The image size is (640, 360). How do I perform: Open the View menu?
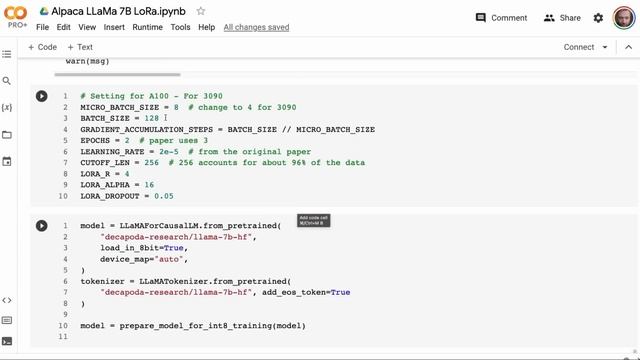click(x=87, y=27)
